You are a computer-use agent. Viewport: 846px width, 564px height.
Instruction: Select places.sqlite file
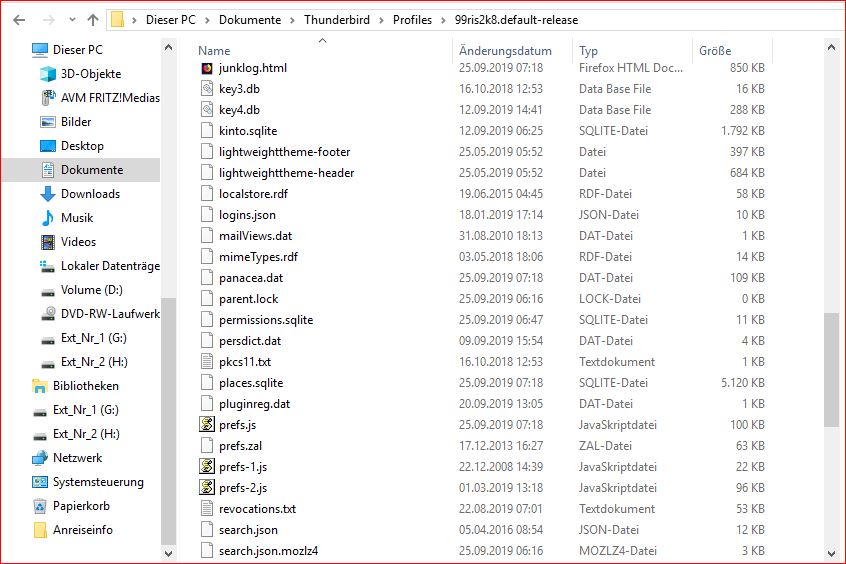pyautogui.click(x=251, y=383)
